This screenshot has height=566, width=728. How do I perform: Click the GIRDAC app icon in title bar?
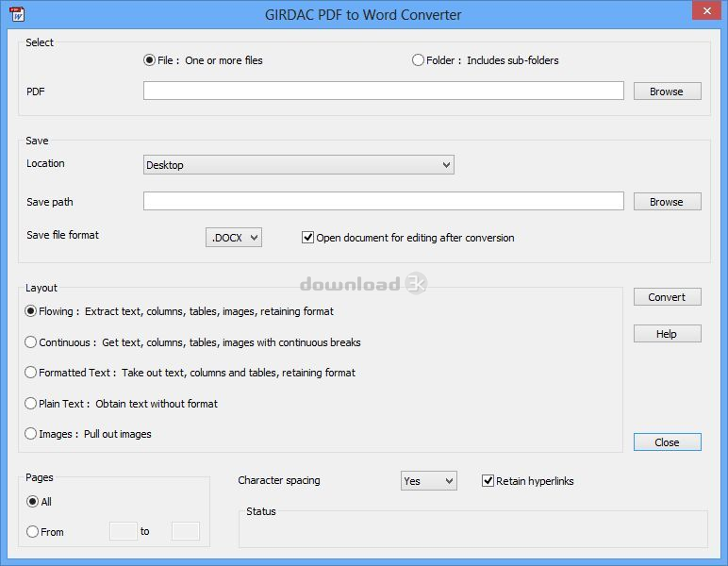click(x=18, y=14)
